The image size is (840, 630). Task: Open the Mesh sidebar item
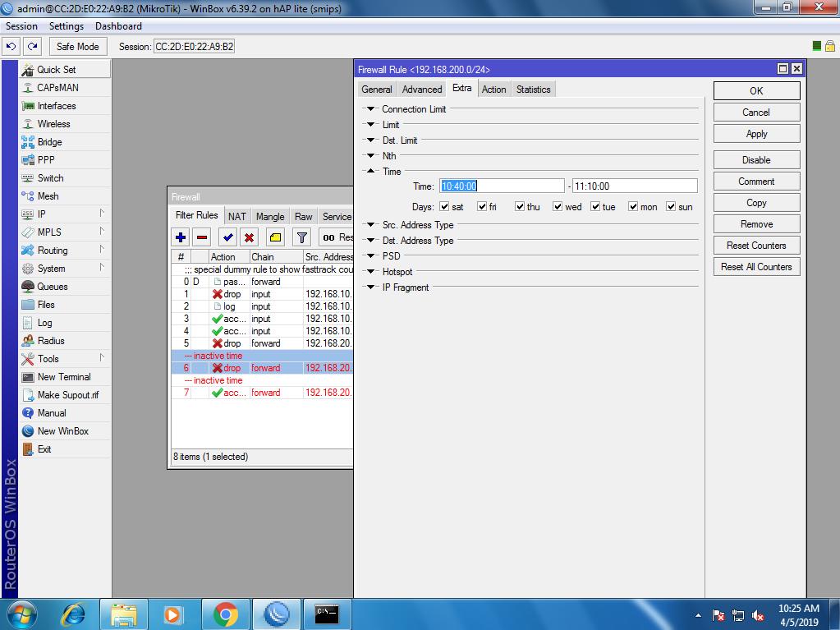(65, 196)
